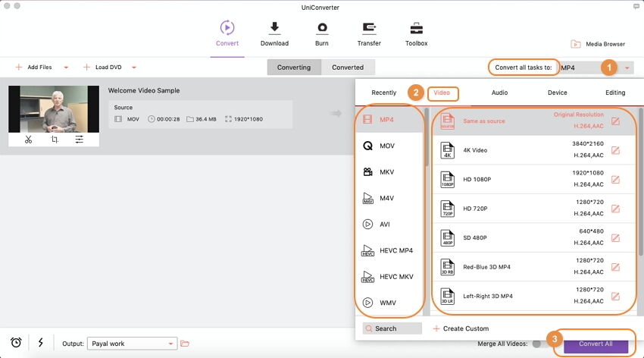Select the AVI format

tap(389, 224)
